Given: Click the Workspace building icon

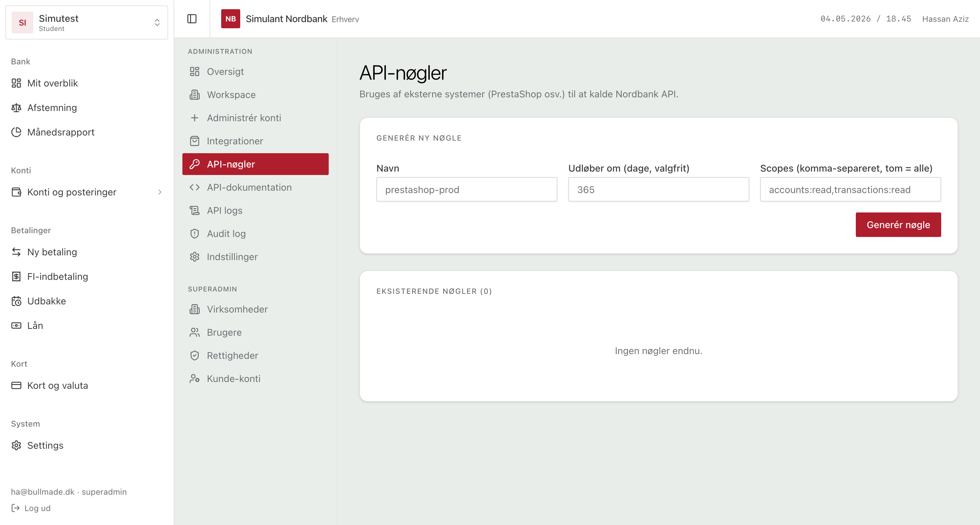Looking at the screenshot, I should [194, 95].
